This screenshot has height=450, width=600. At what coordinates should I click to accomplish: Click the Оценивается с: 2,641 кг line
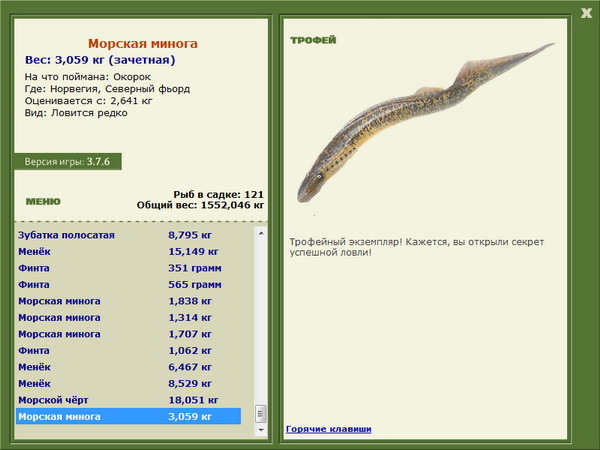tap(88, 101)
